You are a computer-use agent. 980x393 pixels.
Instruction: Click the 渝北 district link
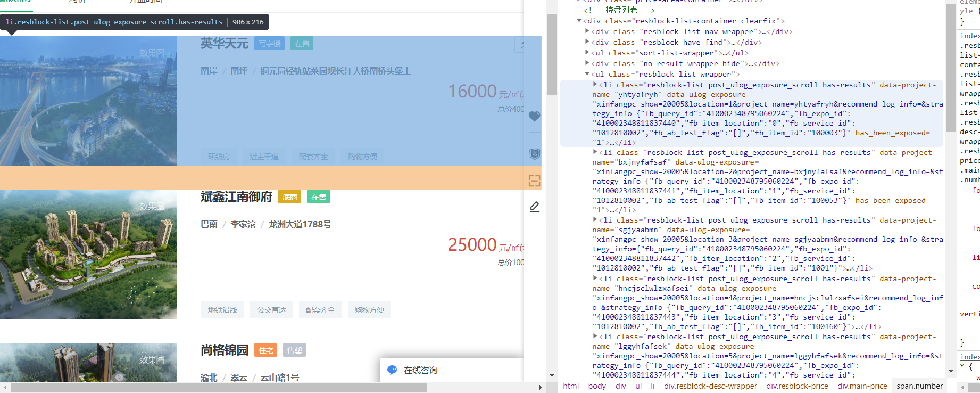209,378
